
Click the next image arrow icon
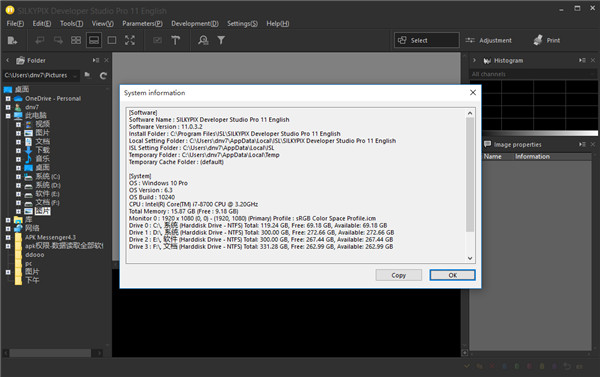(58, 40)
